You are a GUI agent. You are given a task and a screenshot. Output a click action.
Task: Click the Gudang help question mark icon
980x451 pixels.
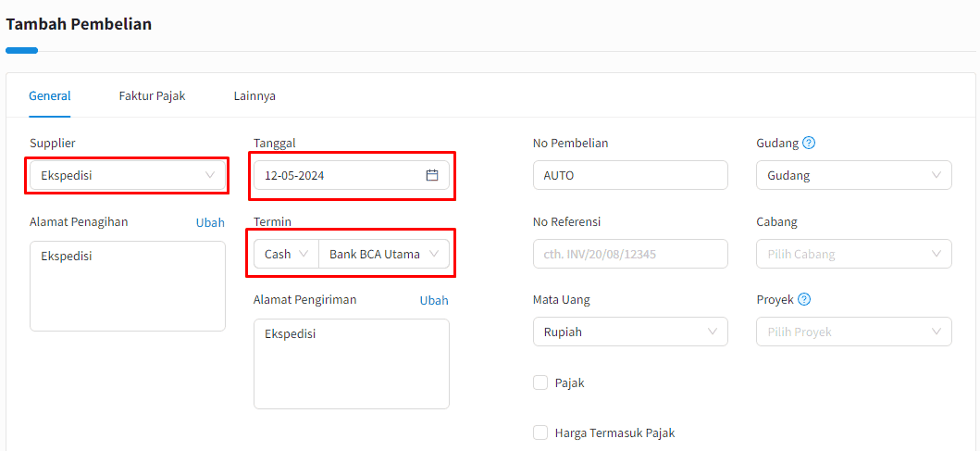(x=809, y=144)
